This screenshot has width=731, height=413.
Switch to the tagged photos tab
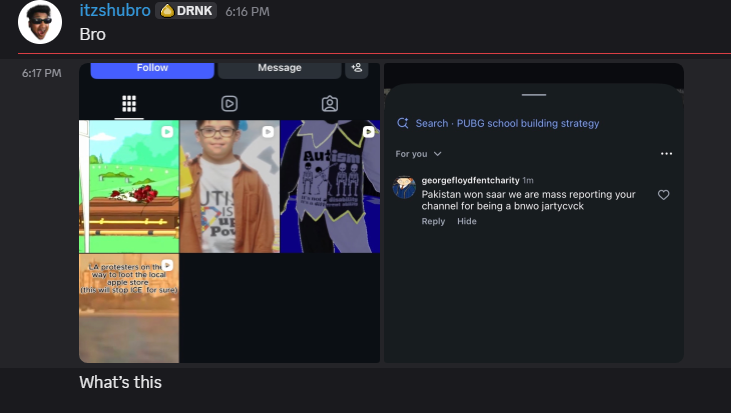(x=329, y=104)
